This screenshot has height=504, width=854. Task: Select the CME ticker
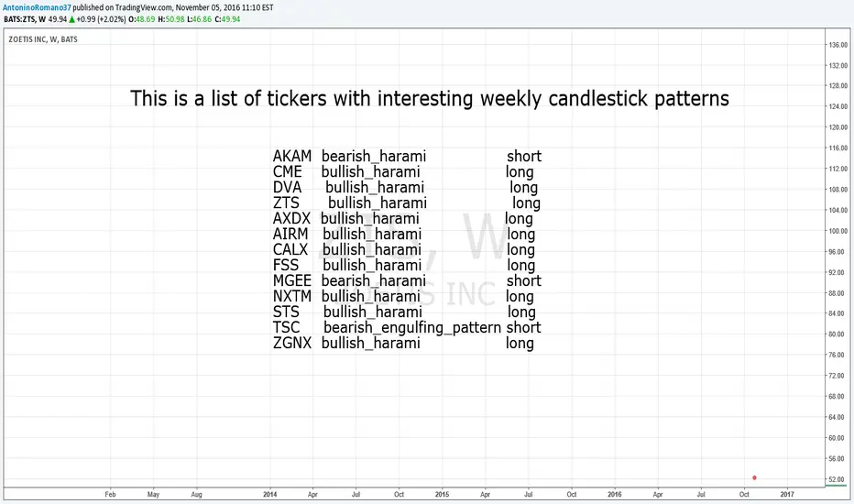tap(287, 172)
